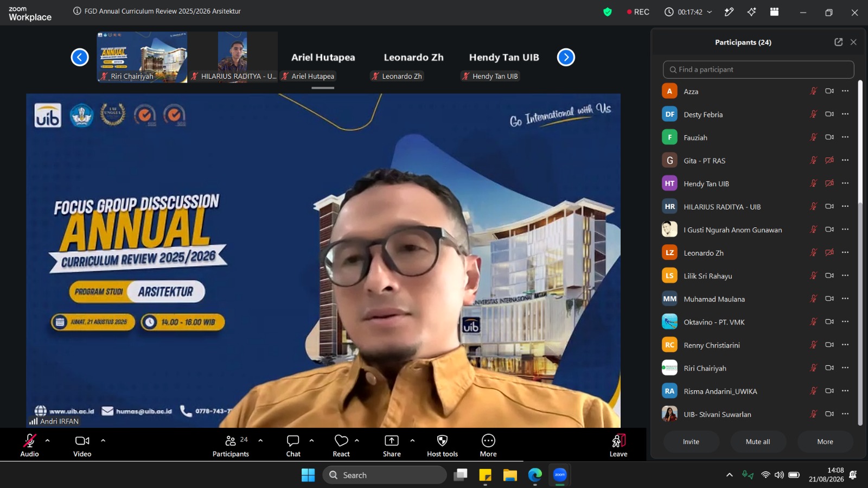Screen dimensions: 868x488
Task: Click the Leave meeting icon
Action: (618, 440)
